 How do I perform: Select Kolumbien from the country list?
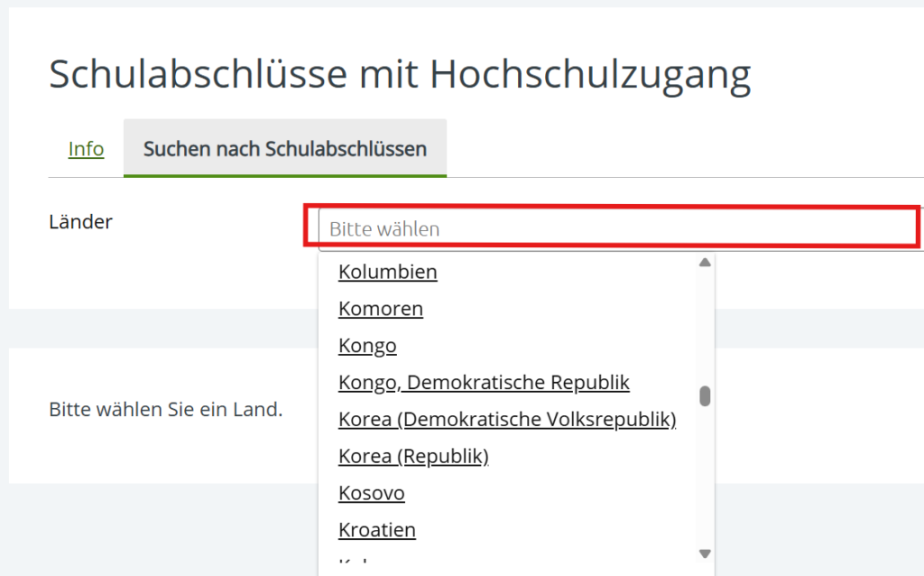point(387,272)
